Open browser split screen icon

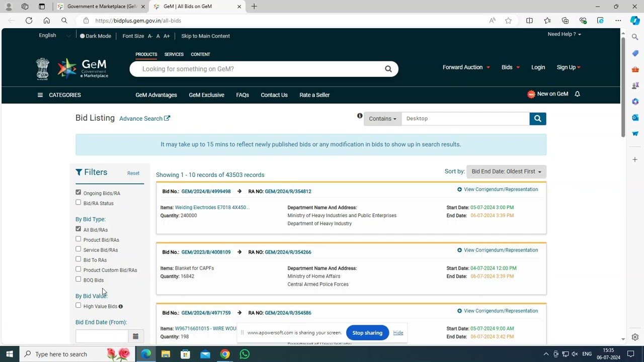click(x=529, y=21)
